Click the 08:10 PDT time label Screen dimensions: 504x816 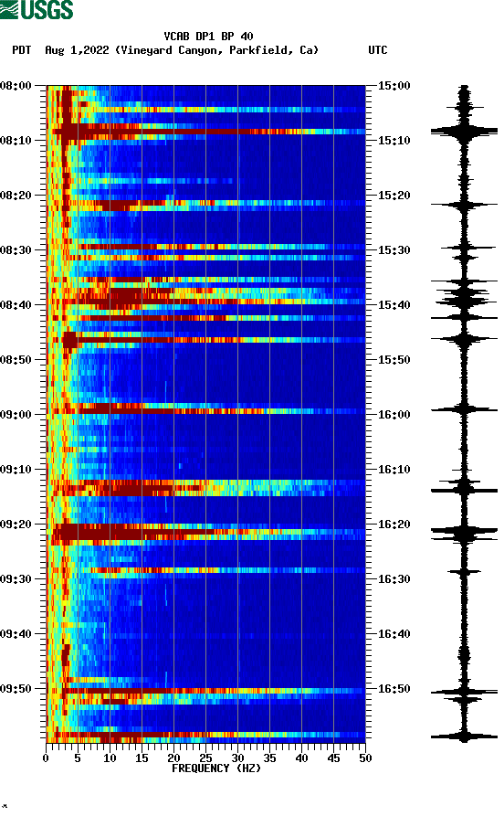point(16,141)
